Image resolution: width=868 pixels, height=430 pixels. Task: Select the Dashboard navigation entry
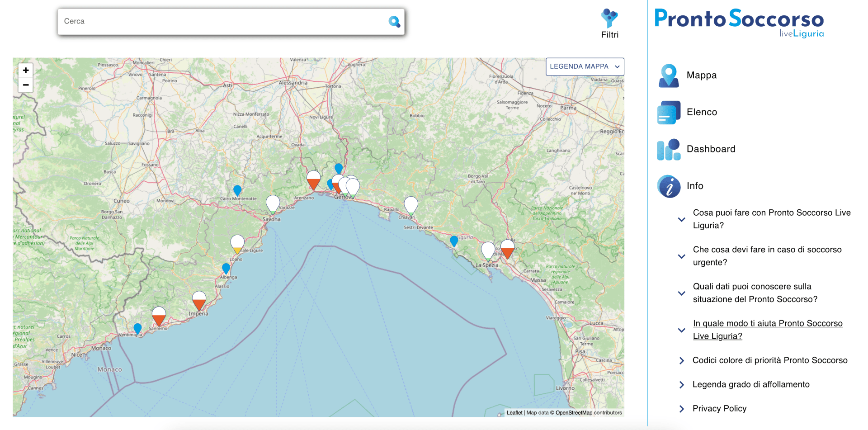[711, 149]
